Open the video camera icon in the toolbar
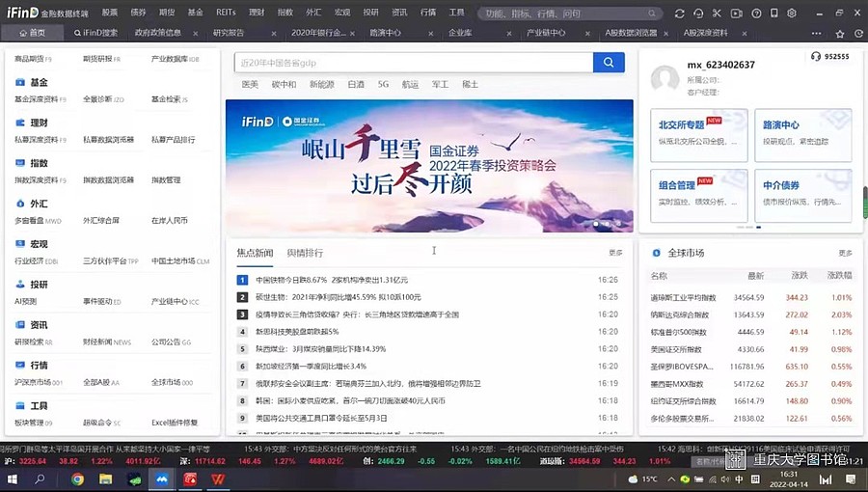This screenshot has height=492, width=868. [x=736, y=14]
